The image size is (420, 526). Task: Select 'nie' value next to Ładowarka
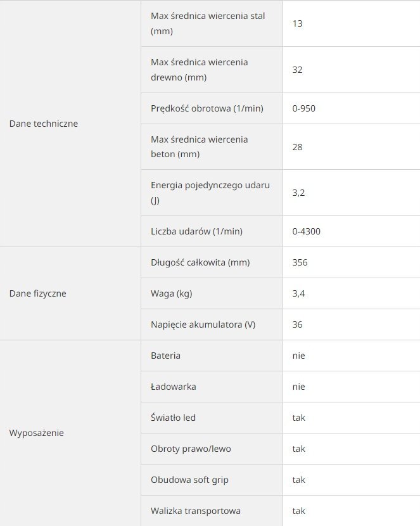coord(298,387)
